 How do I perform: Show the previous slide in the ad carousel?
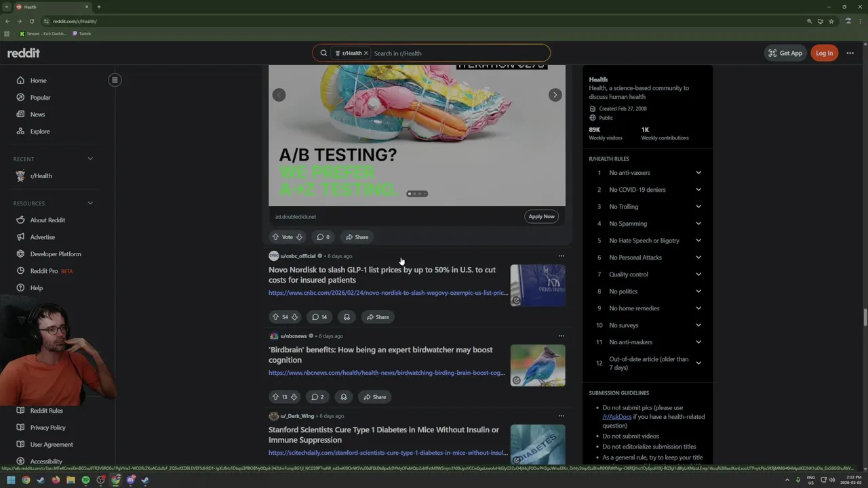279,95
